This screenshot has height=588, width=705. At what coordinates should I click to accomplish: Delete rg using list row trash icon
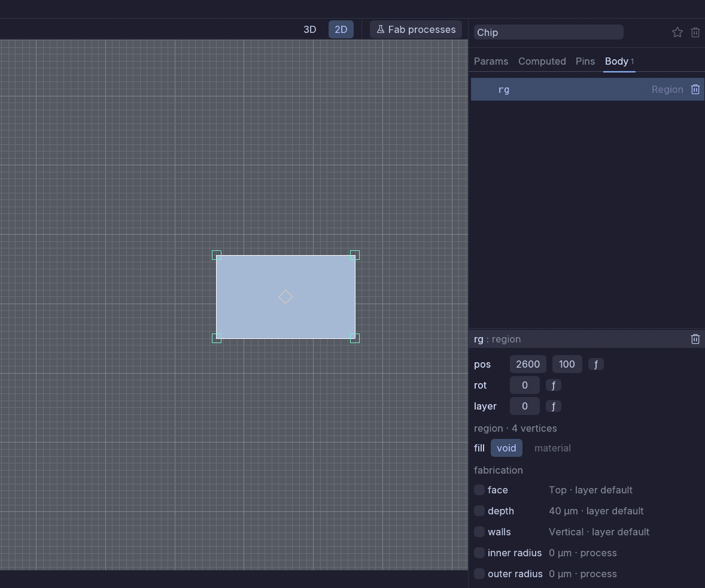click(695, 89)
